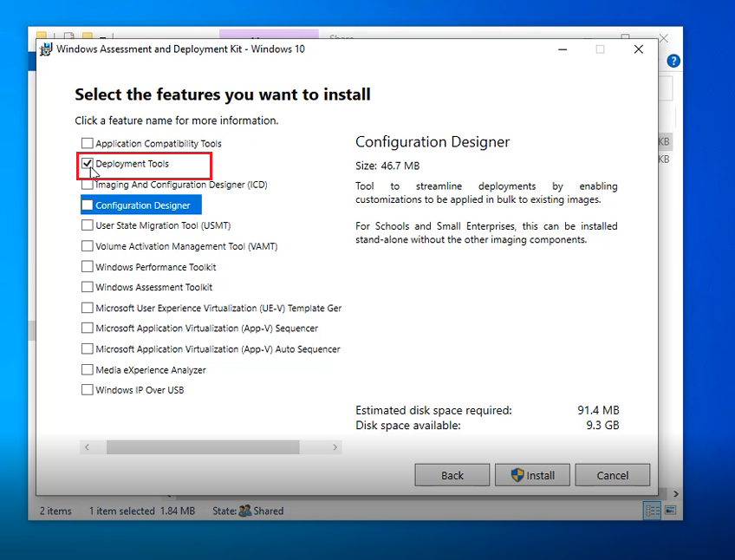Click the File Explorer horizontal scroll right arrow

[x=675, y=494]
